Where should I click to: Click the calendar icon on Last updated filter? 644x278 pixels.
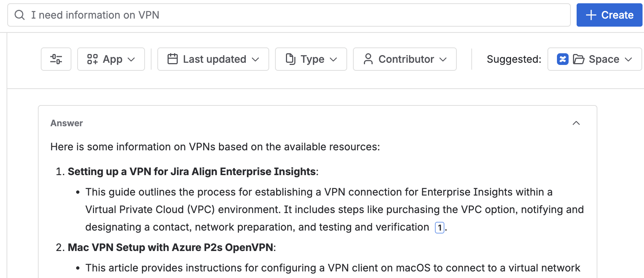(173, 59)
